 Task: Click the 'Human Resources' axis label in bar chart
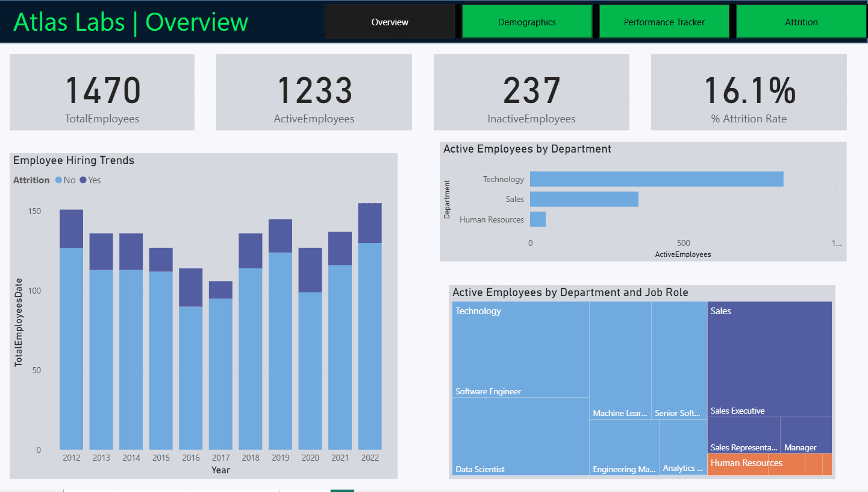point(492,219)
